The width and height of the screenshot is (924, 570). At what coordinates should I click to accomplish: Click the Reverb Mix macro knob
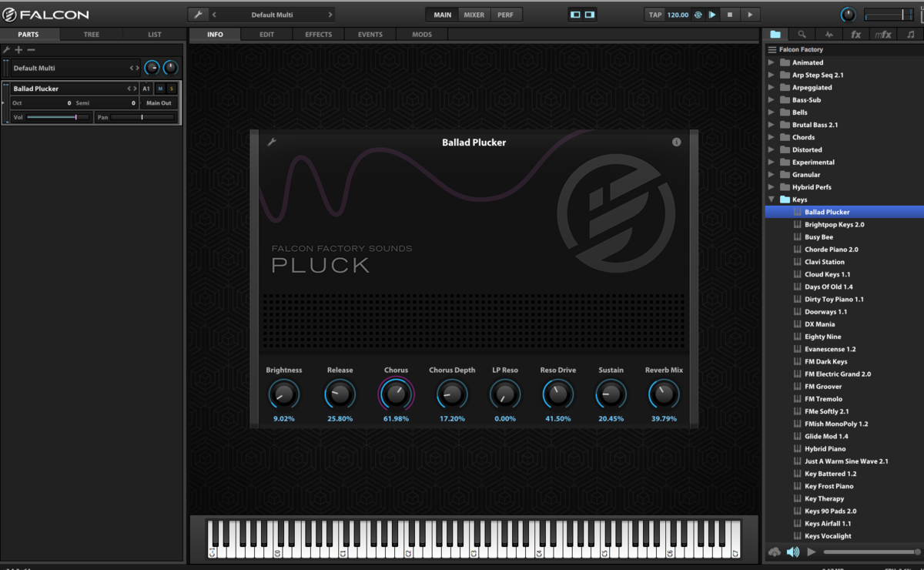[664, 394]
